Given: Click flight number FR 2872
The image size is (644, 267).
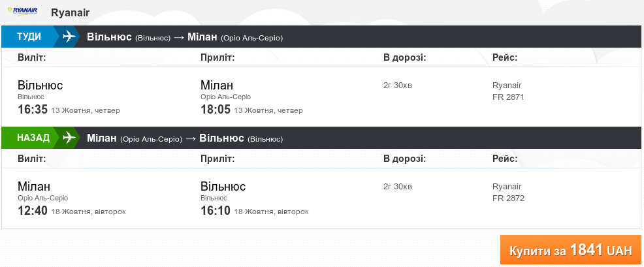Looking at the screenshot, I should [508, 198].
